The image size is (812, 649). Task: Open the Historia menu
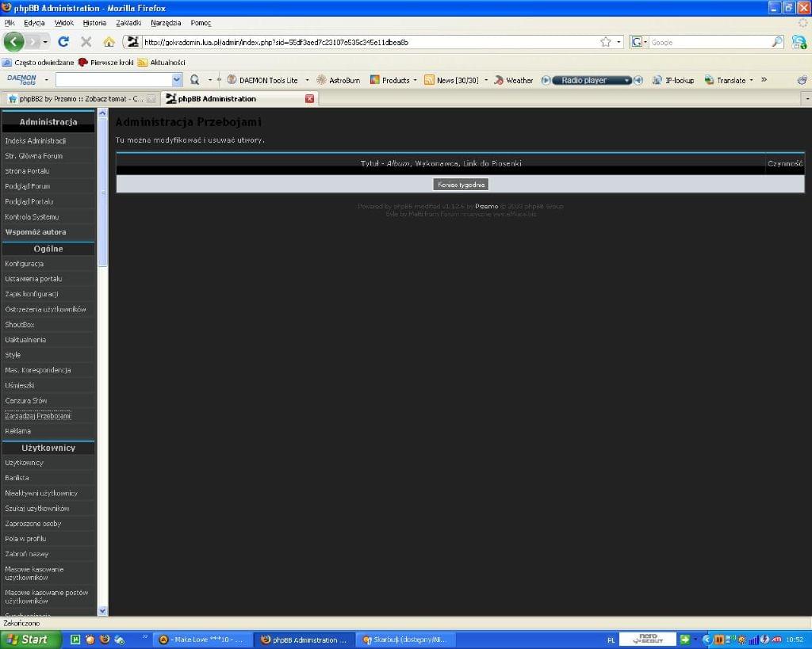point(94,23)
